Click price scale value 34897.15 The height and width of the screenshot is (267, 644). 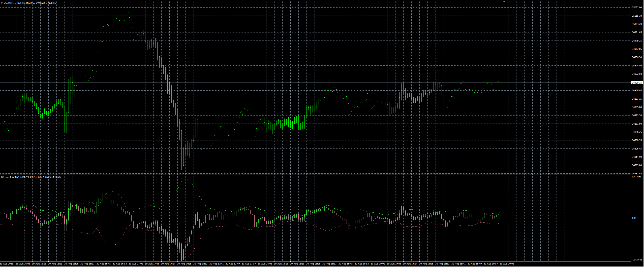click(637, 99)
